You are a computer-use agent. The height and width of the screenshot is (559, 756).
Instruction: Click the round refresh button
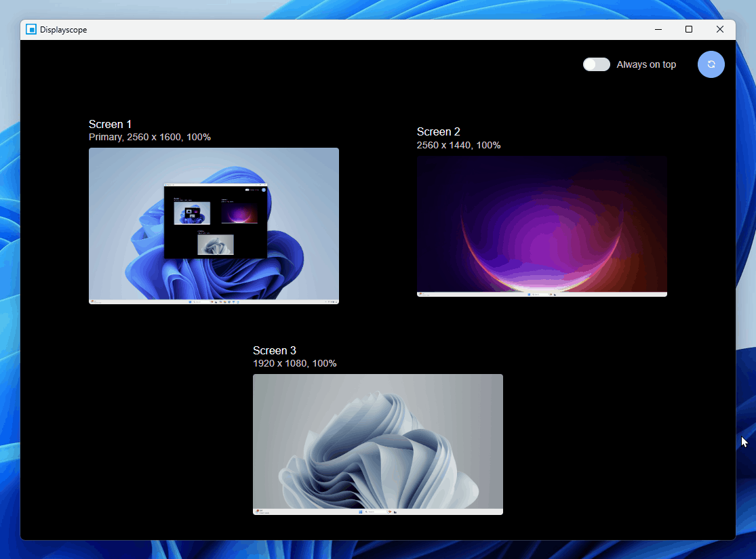(711, 64)
